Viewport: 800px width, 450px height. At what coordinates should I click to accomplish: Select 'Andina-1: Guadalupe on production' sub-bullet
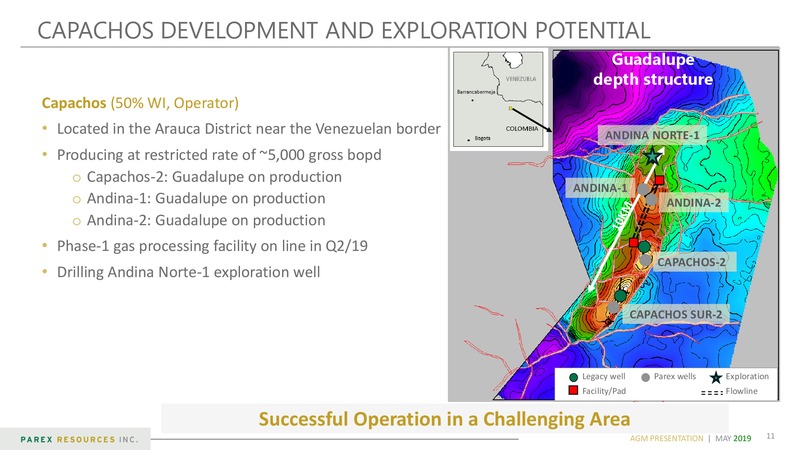(x=206, y=198)
